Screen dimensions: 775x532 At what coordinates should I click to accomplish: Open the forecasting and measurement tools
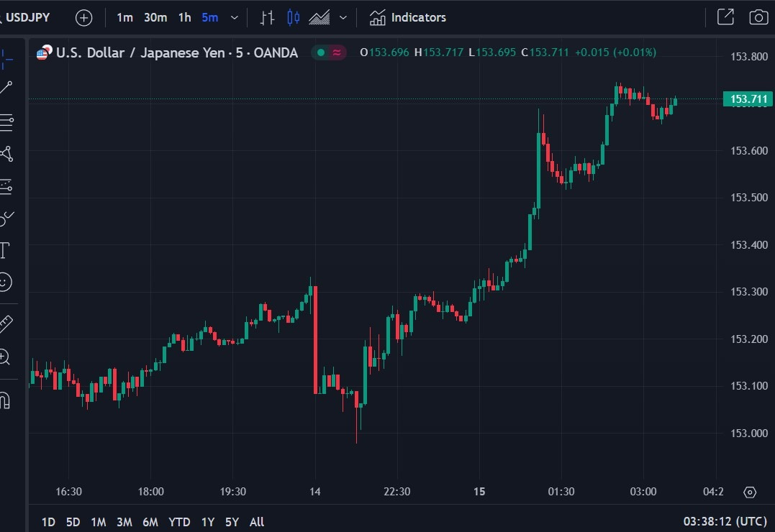tap(6, 186)
